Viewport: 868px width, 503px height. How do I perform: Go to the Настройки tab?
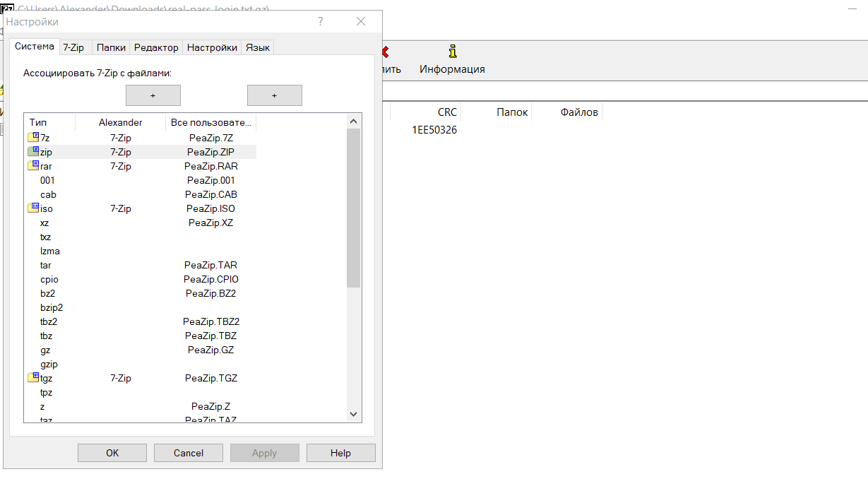pos(212,47)
